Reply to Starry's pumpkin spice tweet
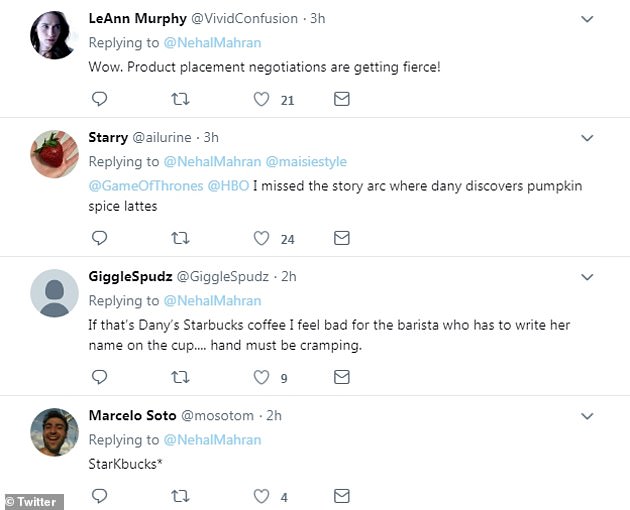Screen dimensions: 630x510 click(x=99, y=238)
